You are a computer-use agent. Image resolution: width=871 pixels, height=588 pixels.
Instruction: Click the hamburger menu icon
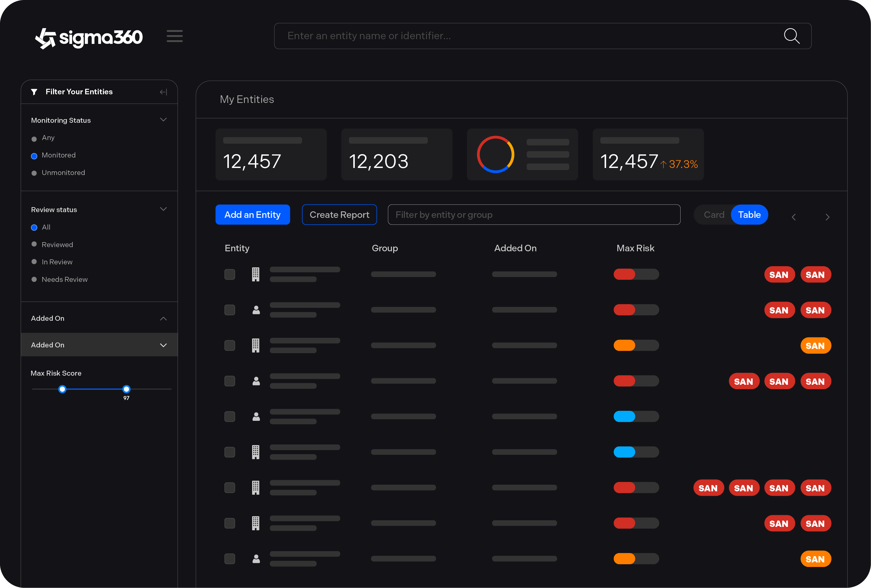175,36
